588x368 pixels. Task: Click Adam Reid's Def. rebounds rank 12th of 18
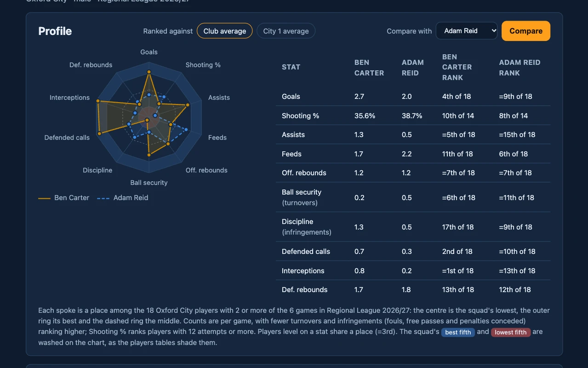point(515,290)
